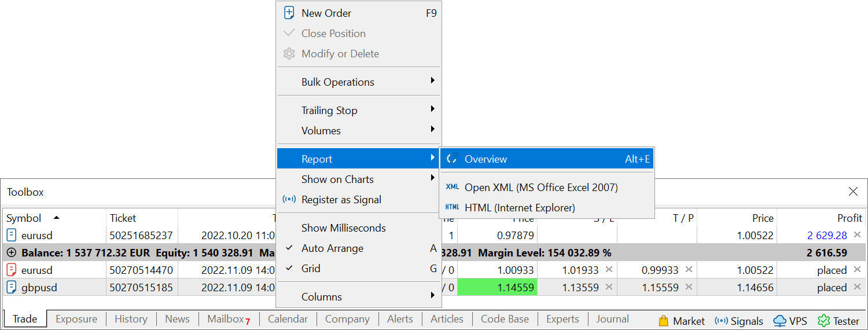Image resolution: width=868 pixels, height=330 pixels.
Task: Switch to the History tab
Action: click(131, 319)
